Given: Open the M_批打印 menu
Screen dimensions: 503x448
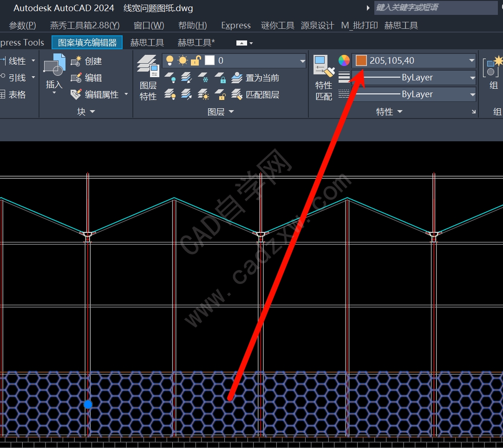Looking at the screenshot, I should (359, 26).
